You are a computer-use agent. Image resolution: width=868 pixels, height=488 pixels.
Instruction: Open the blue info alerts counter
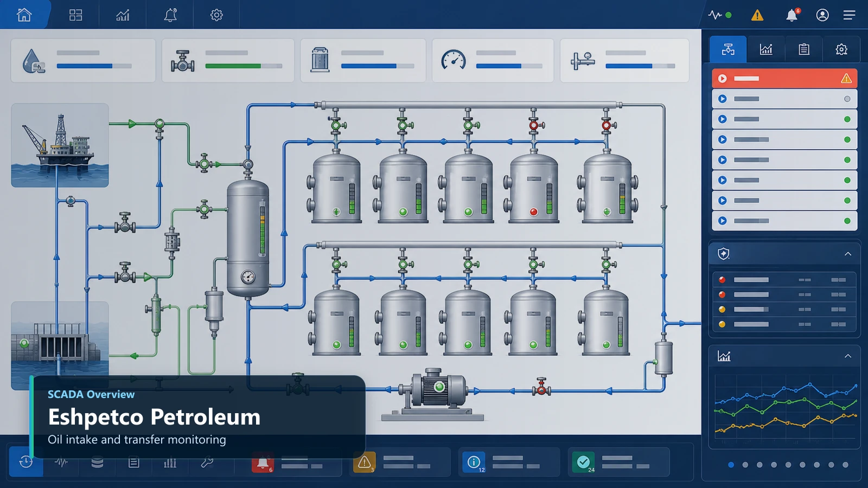pos(474,462)
